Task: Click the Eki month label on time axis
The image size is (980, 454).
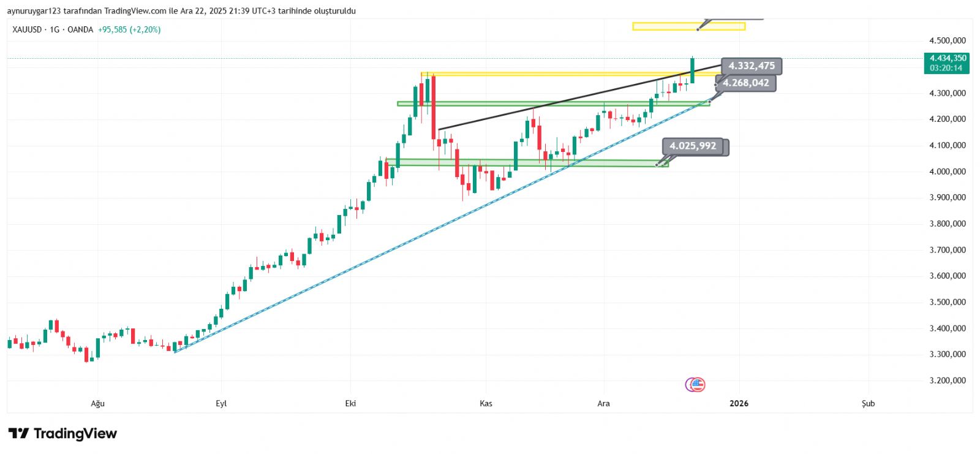Action: pos(350,403)
